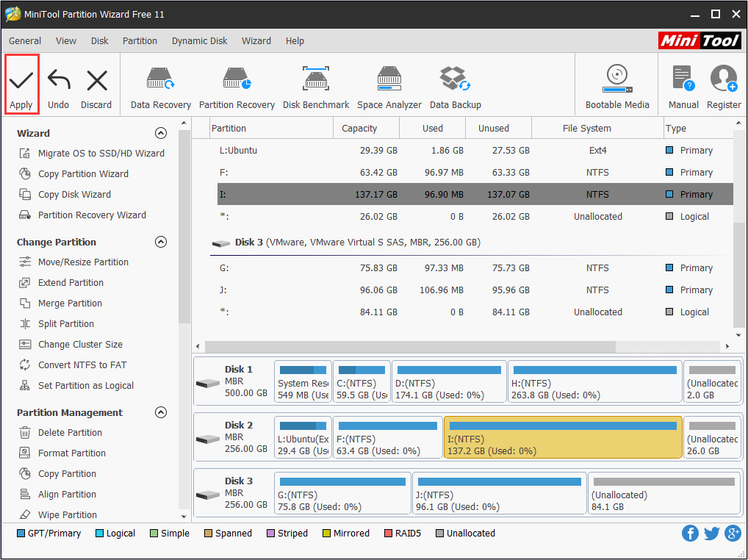This screenshot has width=748, height=560.
Task: Select 84.11 GB unallocated row
Action: [475, 312]
